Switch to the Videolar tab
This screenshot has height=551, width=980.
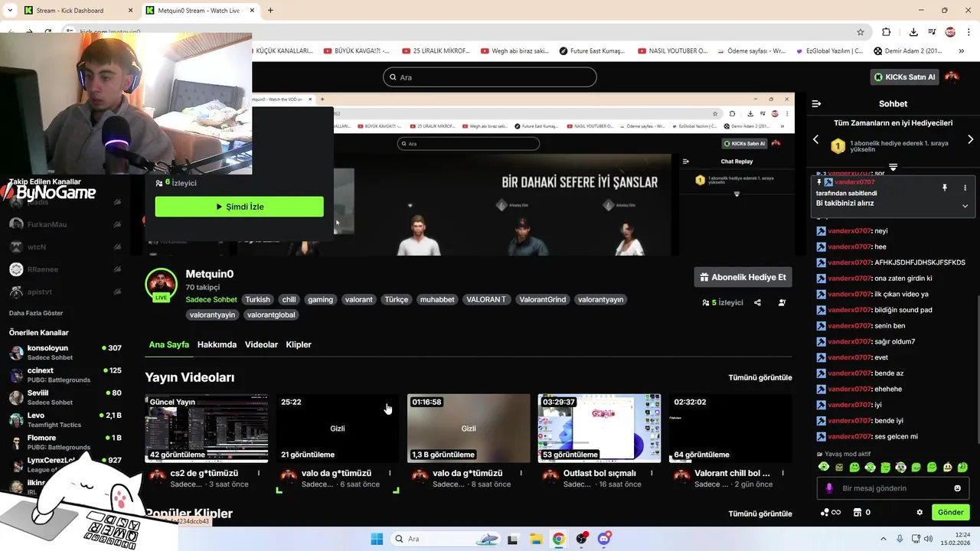click(261, 344)
